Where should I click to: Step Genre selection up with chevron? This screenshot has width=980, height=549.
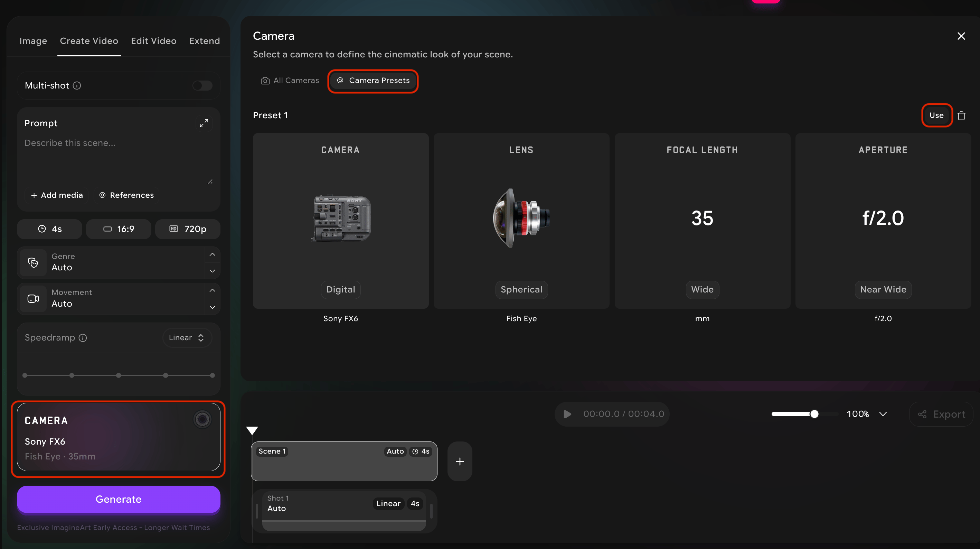coord(212,254)
